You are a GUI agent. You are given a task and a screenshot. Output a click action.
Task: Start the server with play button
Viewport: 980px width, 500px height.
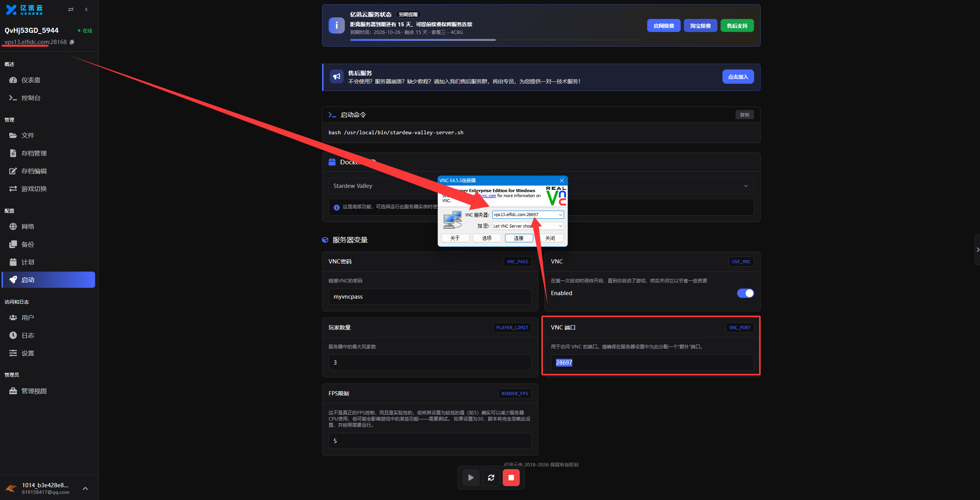471,478
